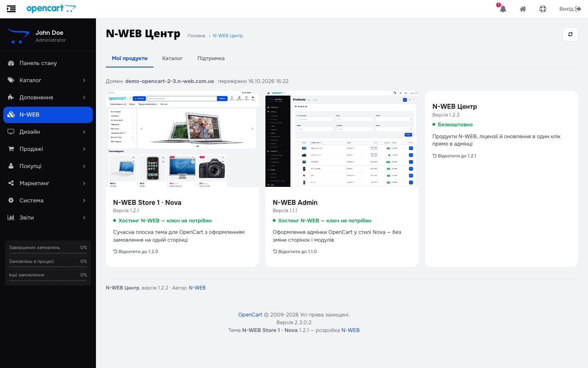Expand the Каталог sidebar menu chevron

pos(84,80)
